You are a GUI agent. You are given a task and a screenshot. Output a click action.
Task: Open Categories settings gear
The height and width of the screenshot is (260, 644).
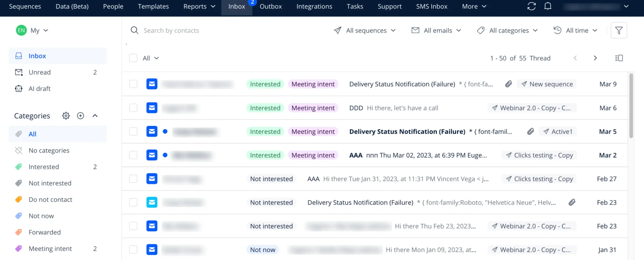point(66,116)
